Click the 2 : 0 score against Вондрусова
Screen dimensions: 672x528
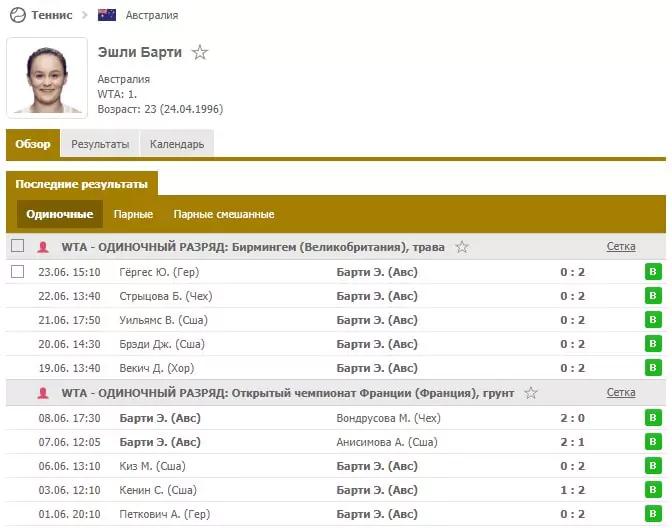point(573,418)
